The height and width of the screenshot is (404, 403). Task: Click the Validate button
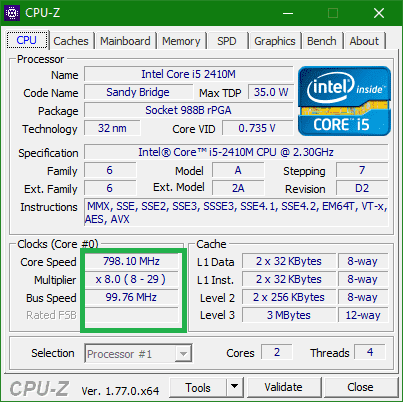(284, 387)
